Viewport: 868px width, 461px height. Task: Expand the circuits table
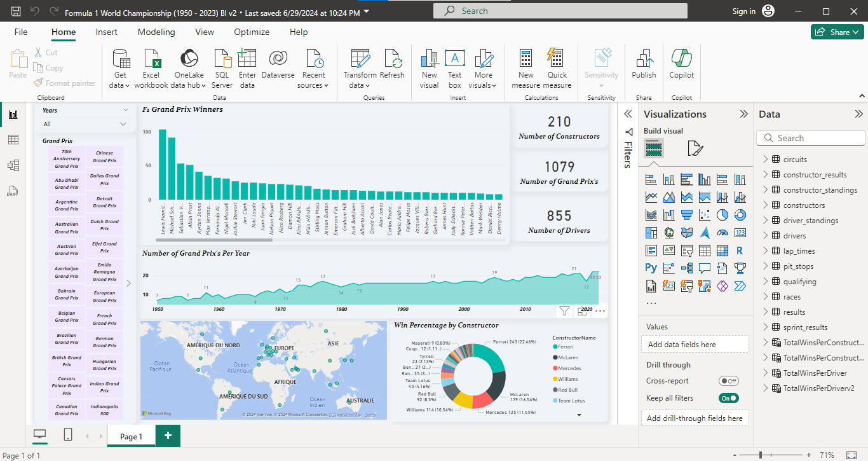tap(765, 160)
